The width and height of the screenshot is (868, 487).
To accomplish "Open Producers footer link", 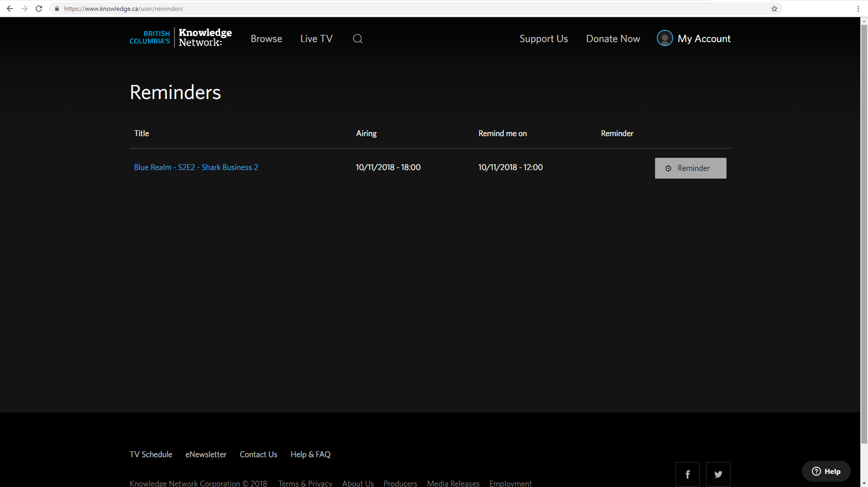I will 400,483.
